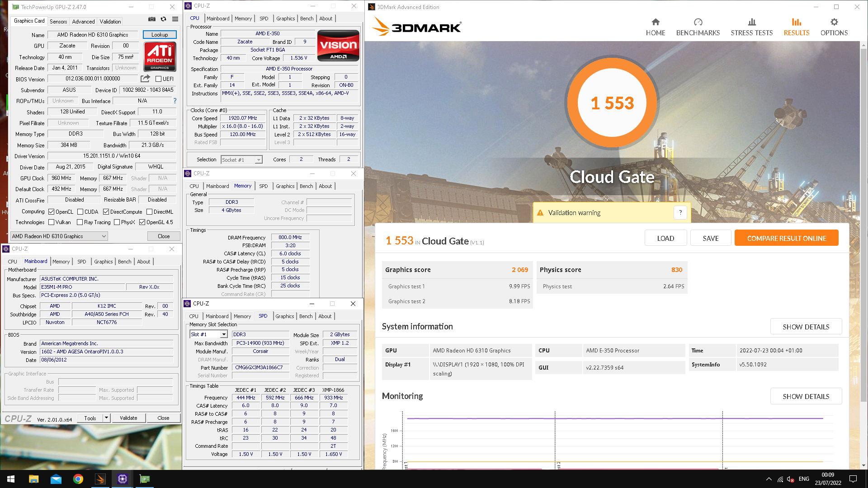Click the question mark beside Validation warning
The height and width of the screenshot is (488, 868).
coord(680,213)
